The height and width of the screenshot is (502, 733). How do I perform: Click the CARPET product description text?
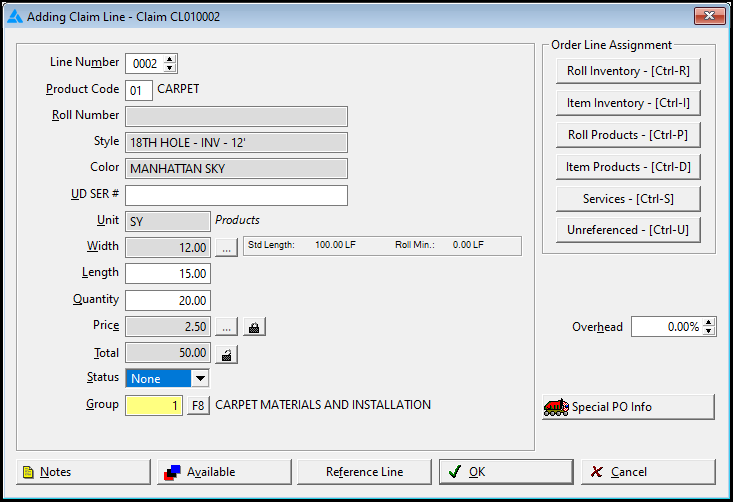point(178,89)
